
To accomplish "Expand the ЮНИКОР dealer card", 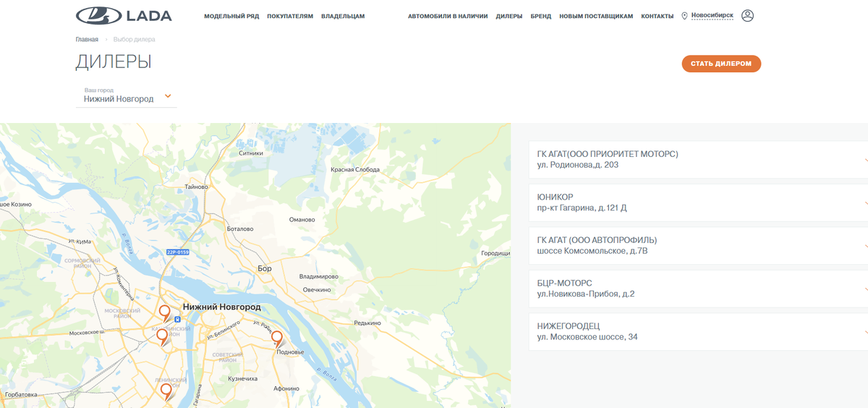I will point(698,203).
